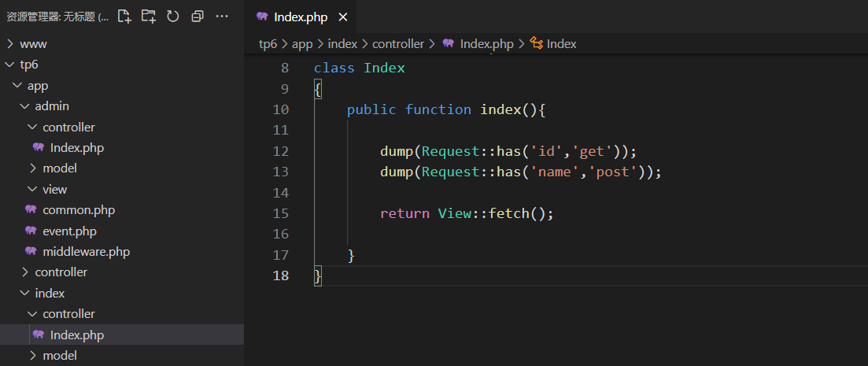Click line number 8 in gutter
Screen dimensions: 868x366
pyautogui.click(x=285, y=68)
